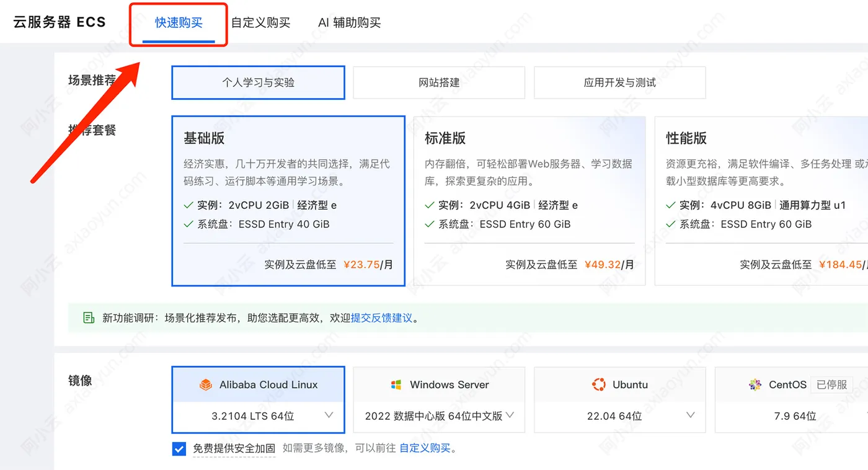
Task: Click the CentOS logo icon
Action: [755, 385]
